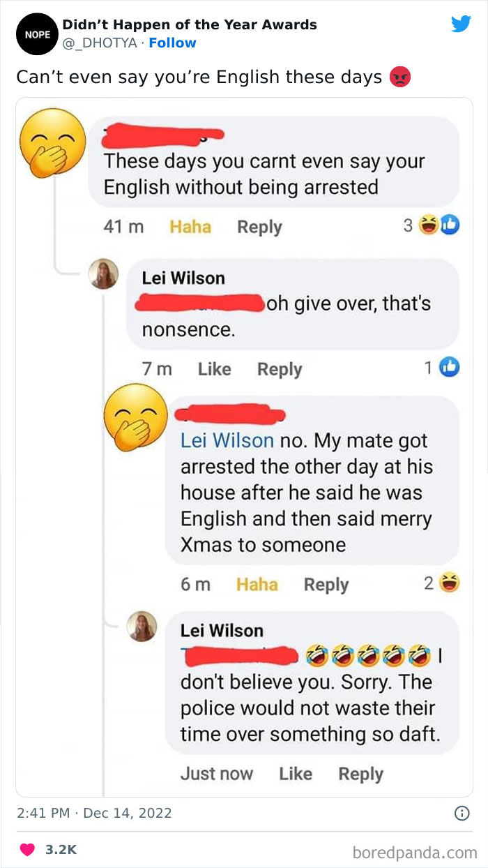Open the NOPE profile avatar
Viewport: 488px width, 868px height.
point(36,33)
